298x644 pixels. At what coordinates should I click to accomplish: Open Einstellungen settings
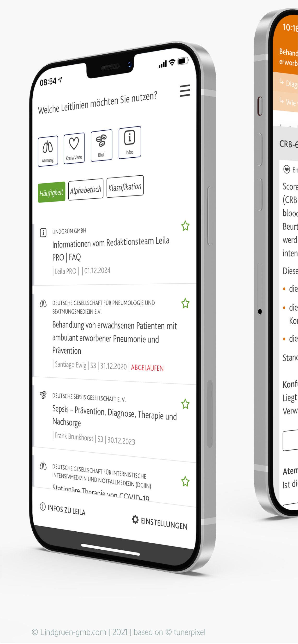pyautogui.click(x=160, y=523)
